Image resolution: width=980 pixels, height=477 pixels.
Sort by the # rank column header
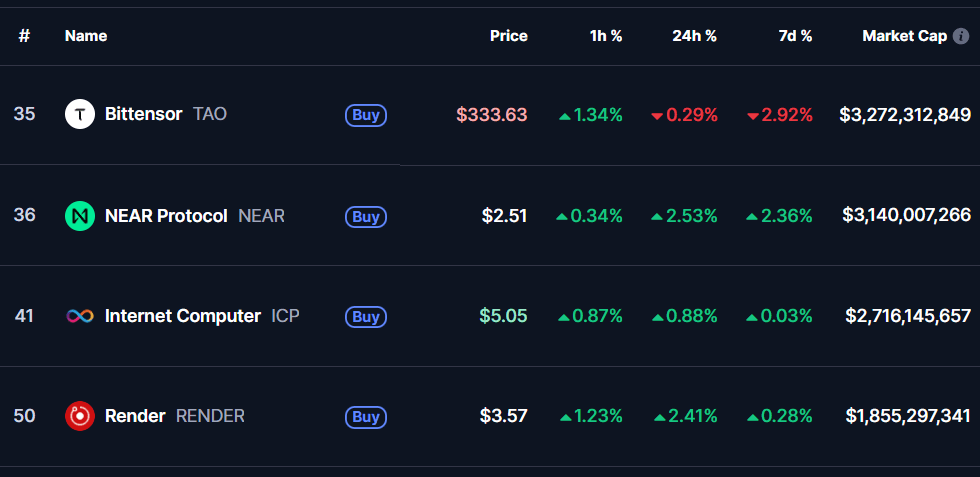point(24,36)
